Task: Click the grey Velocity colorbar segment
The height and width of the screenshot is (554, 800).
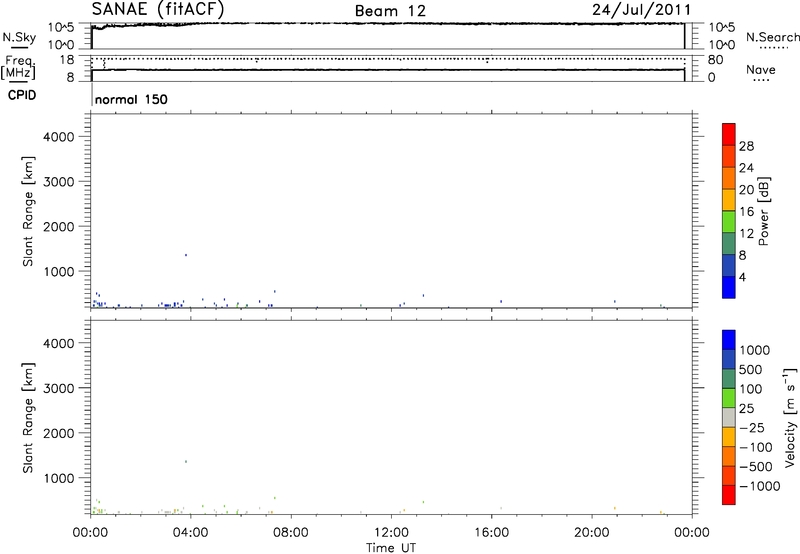Action: point(729,417)
